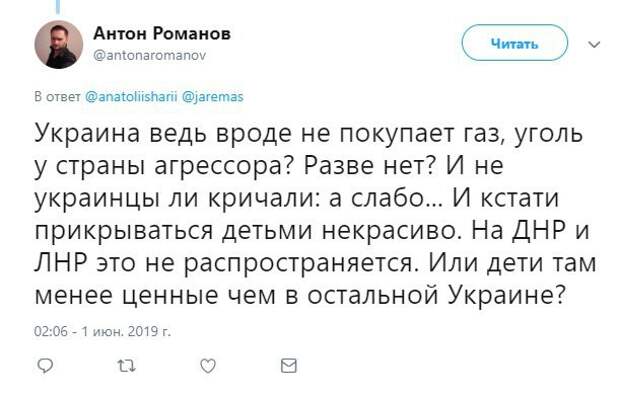Click the line beginning 'украинцы ли кричали'
Screen dimensions: 620x396
pyautogui.click(x=297, y=198)
